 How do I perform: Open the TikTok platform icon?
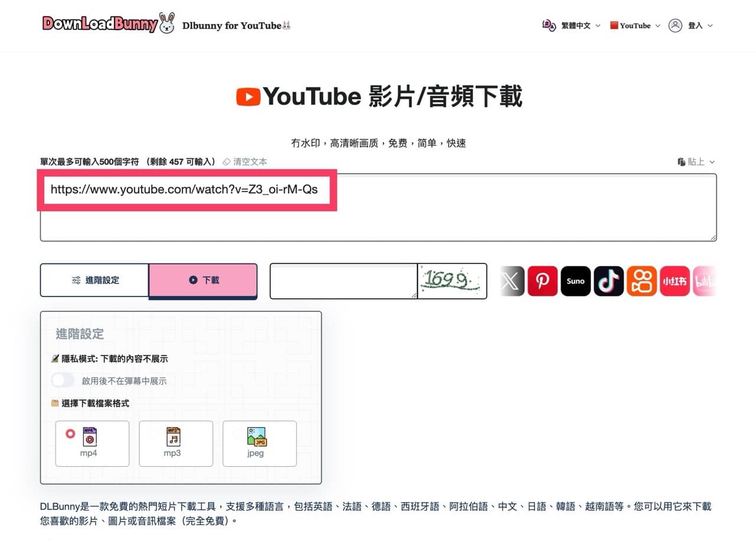(x=608, y=281)
